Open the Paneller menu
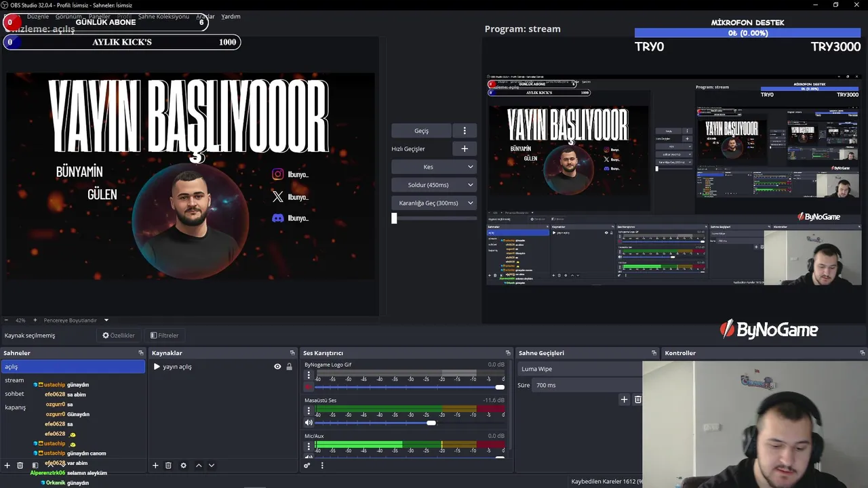The image size is (868, 488). click(100, 16)
